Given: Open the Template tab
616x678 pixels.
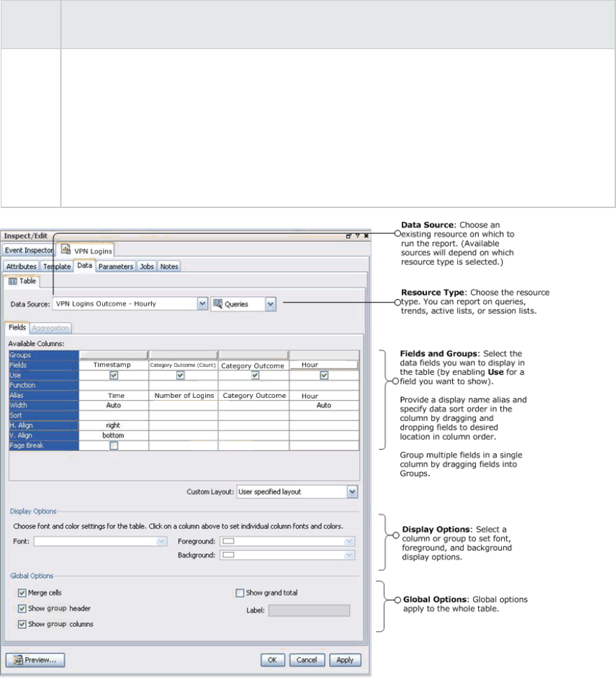Looking at the screenshot, I should click(57, 266).
